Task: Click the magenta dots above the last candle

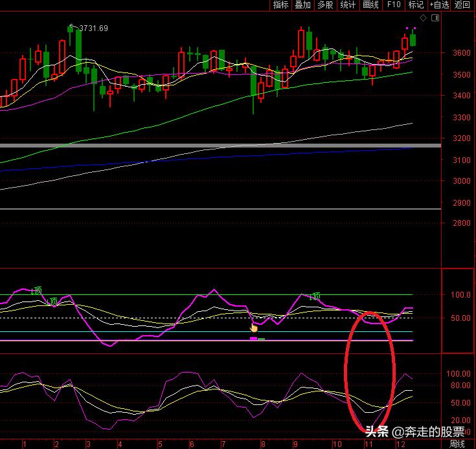Action: (x=410, y=28)
